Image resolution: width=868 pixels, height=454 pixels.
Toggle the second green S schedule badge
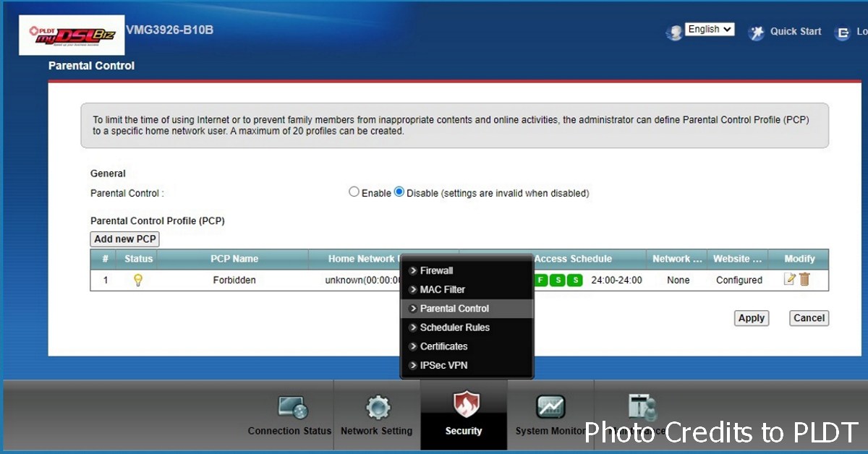(x=574, y=280)
